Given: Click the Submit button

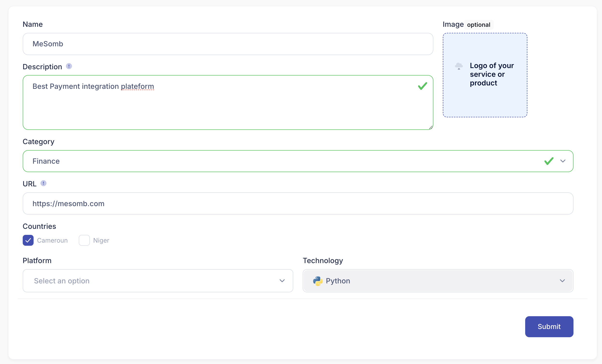Looking at the screenshot, I should tap(549, 327).
